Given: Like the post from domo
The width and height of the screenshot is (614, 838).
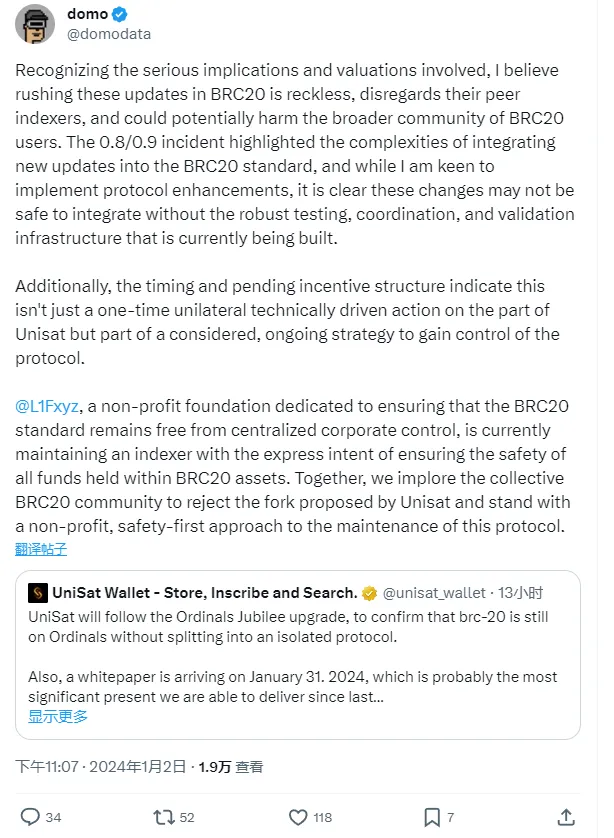Looking at the screenshot, I should point(299,817).
